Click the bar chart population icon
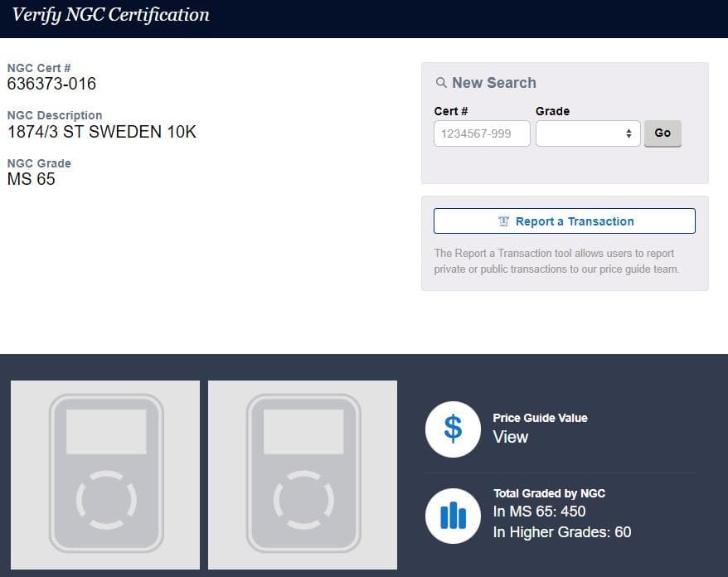Viewport: 728px width, 577px height. pos(453,516)
